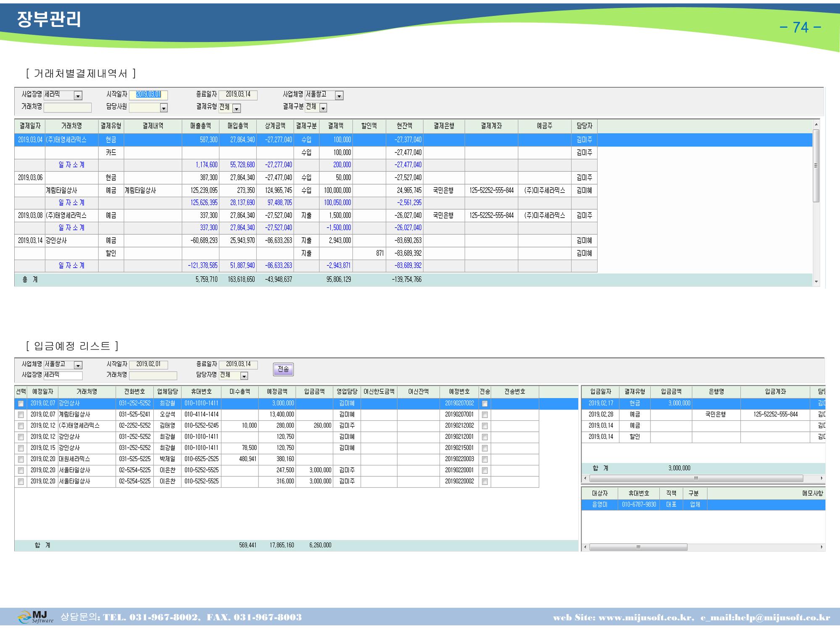Image resolution: width=840 pixels, height=630 pixels.
Task: Click the 시작일자 2019.02.01 field
Action: click(x=148, y=365)
